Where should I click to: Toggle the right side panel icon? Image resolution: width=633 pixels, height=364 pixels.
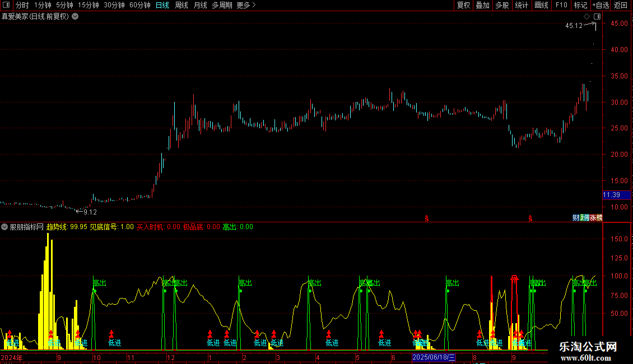click(597, 17)
